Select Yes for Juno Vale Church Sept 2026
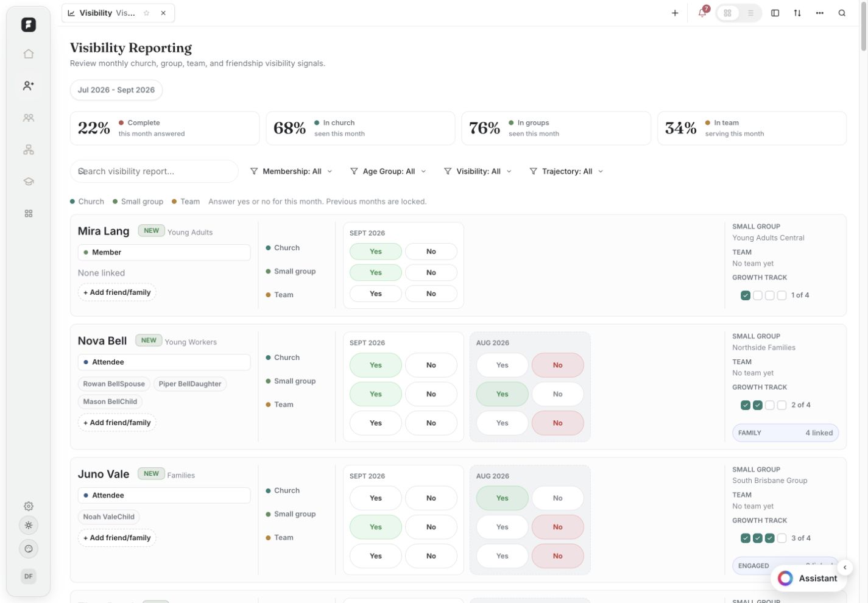868x603 pixels. pyautogui.click(x=376, y=498)
